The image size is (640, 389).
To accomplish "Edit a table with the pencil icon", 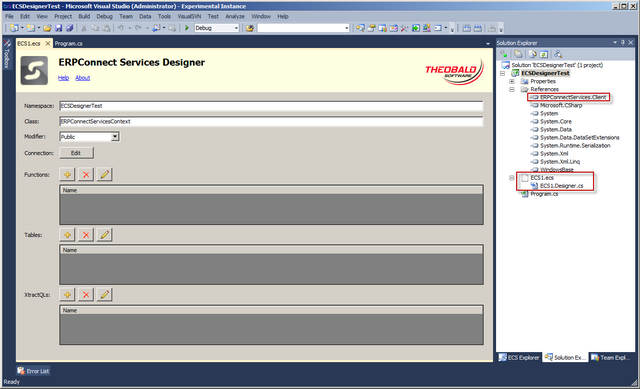I will (x=104, y=235).
